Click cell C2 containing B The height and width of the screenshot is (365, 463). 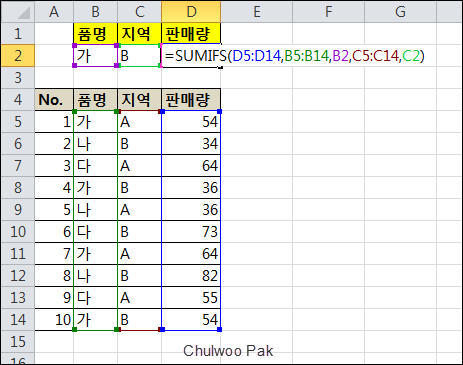pyautogui.click(x=139, y=56)
